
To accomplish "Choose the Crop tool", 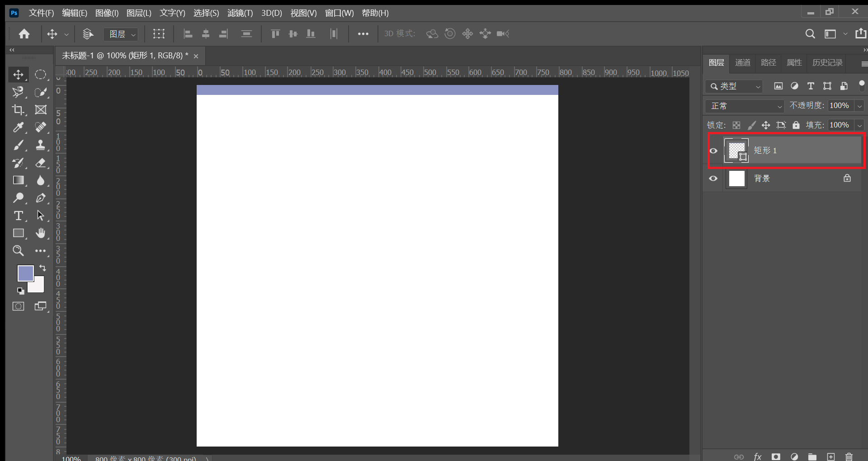I will (x=18, y=110).
